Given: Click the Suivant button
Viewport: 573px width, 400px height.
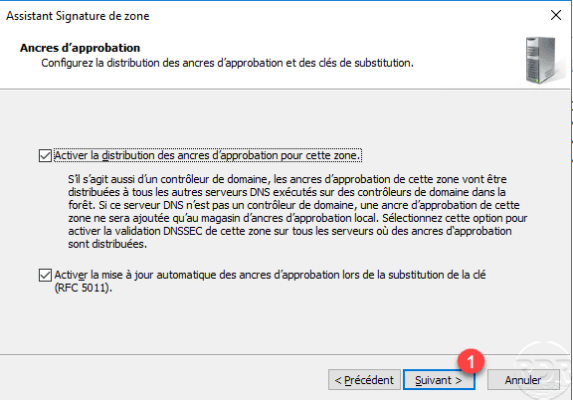Looking at the screenshot, I should pos(439,380).
